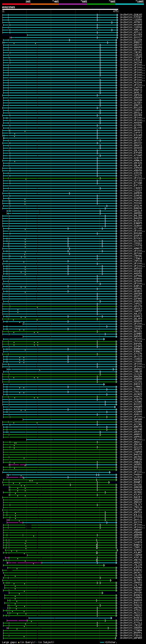
Task: Select the query label AV623565
Action: point(8,8)
